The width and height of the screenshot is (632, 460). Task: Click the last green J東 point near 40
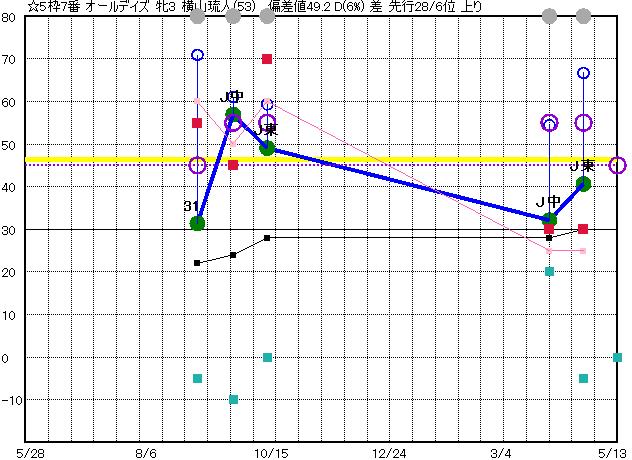pos(584,183)
